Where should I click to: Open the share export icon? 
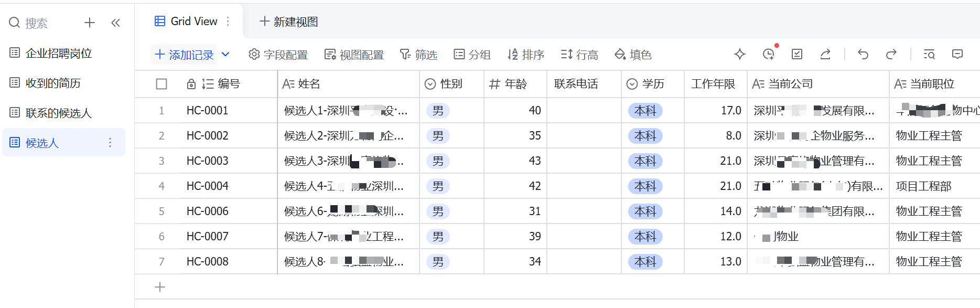(825, 54)
